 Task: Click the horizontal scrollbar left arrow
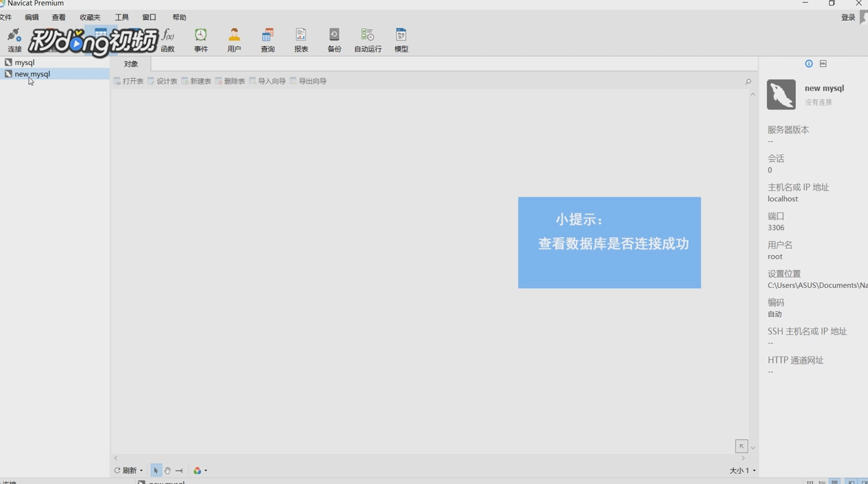click(x=116, y=458)
